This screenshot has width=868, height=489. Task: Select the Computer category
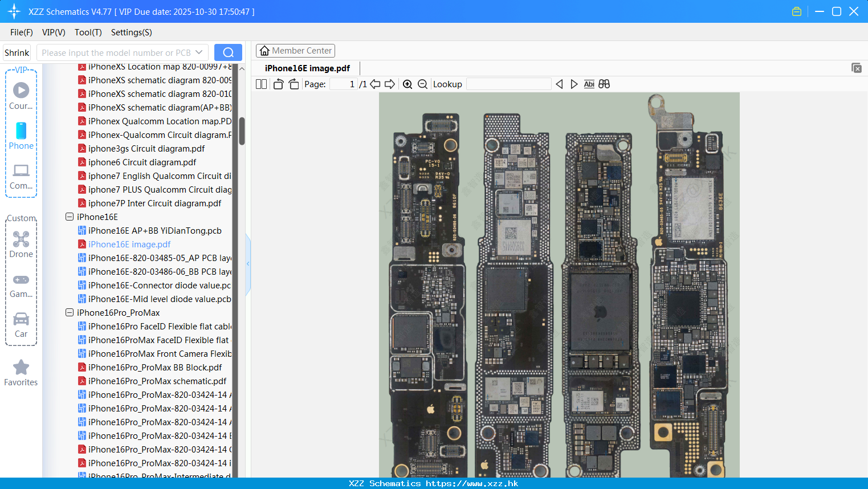(21, 176)
